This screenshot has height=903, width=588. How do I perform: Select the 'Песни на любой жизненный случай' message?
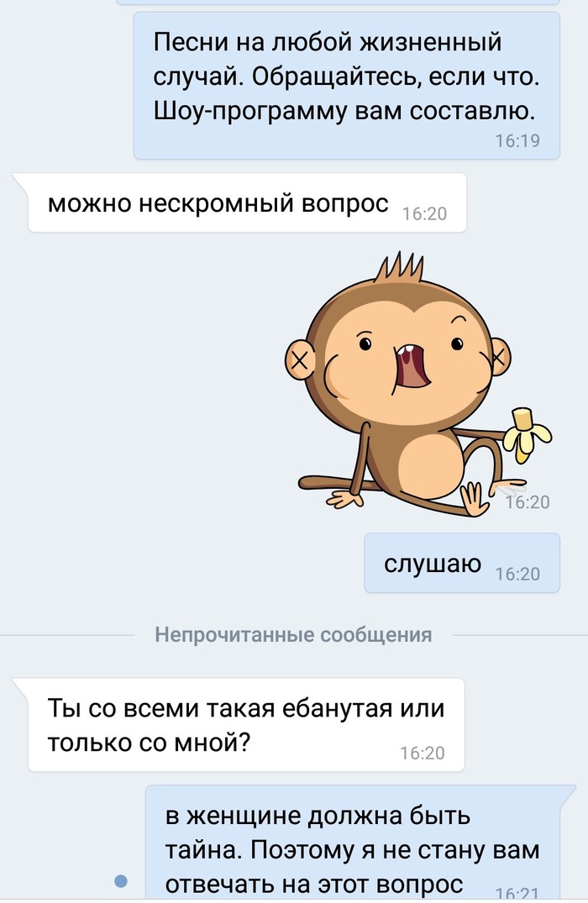tap(347, 85)
